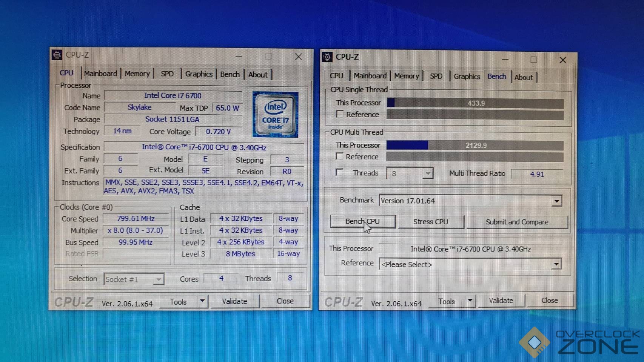Click This Processor field in Bench tab
Image resolution: width=644 pixels, height=362 pixels.
click(471, 249)
